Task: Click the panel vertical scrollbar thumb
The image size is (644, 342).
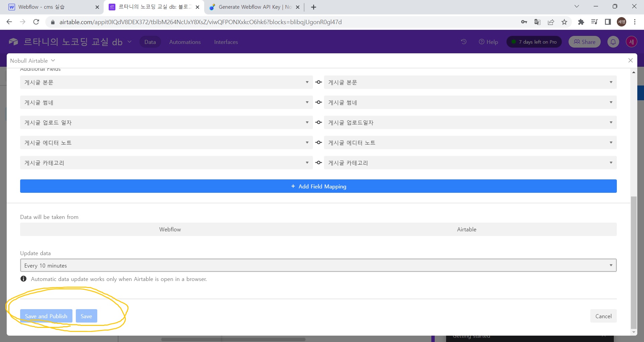Action: (634, 262)
